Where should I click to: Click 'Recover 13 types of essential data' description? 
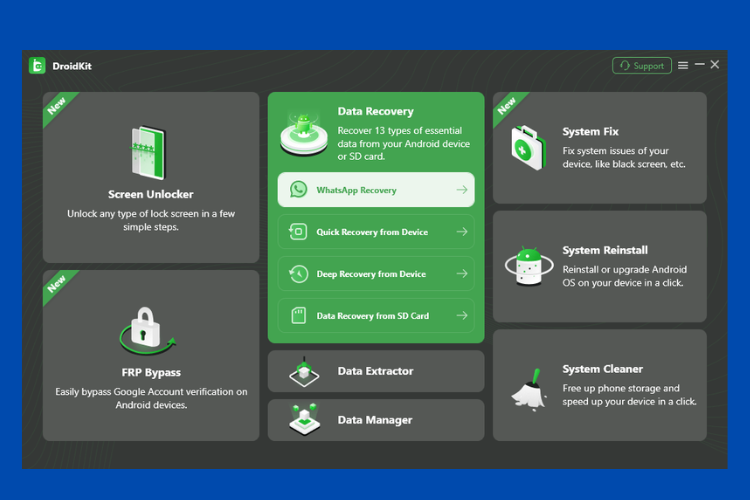click(x=404, y=144)
